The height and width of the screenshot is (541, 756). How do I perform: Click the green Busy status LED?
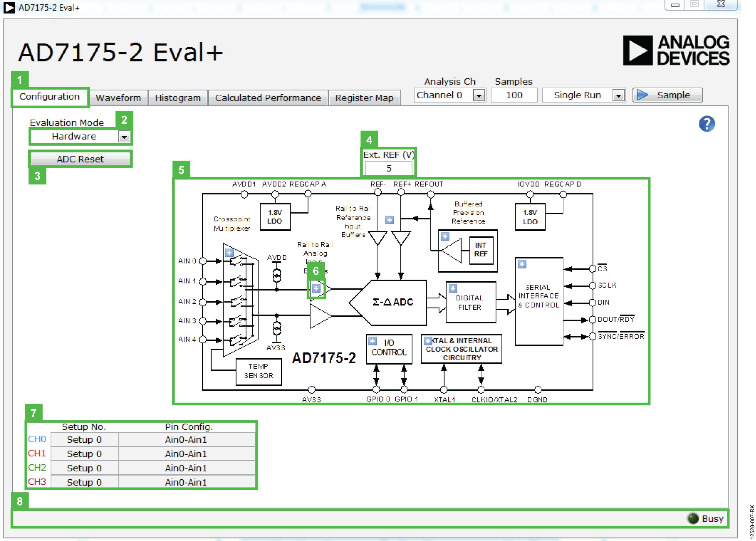tap(693, 518)
